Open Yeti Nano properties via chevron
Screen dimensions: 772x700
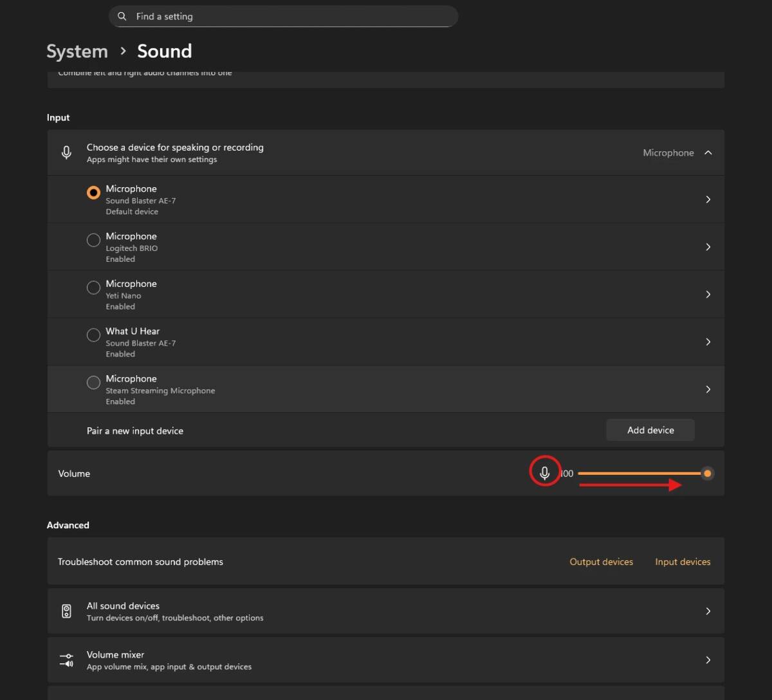click(708, 295)
